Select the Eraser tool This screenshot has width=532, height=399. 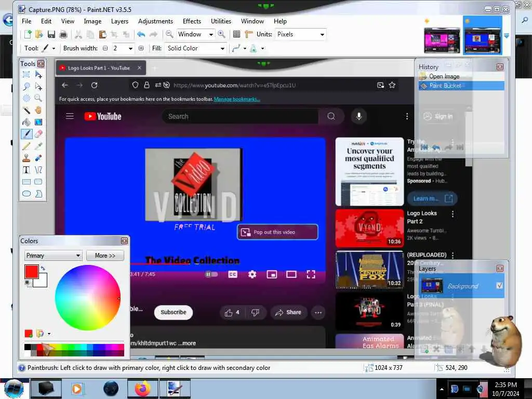pos(38,134)
